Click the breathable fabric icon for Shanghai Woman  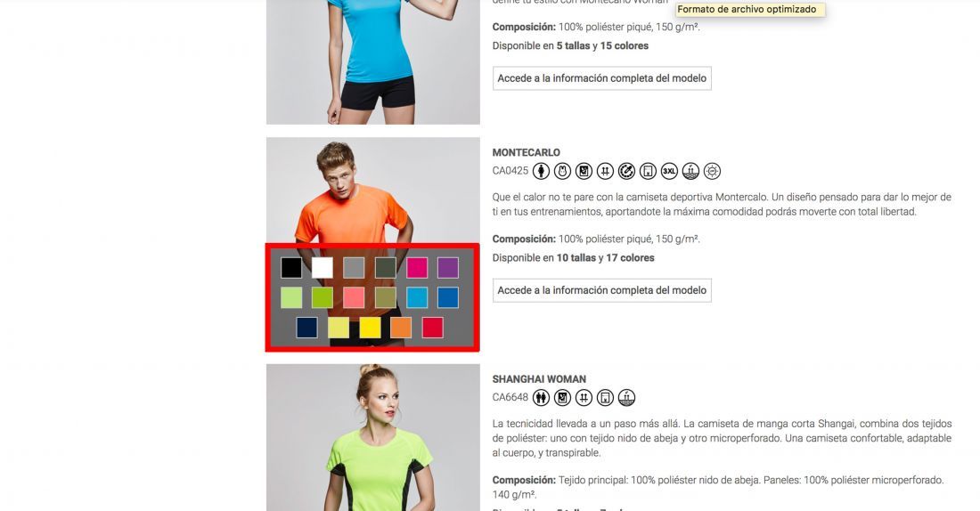click(x=626, y=397)
